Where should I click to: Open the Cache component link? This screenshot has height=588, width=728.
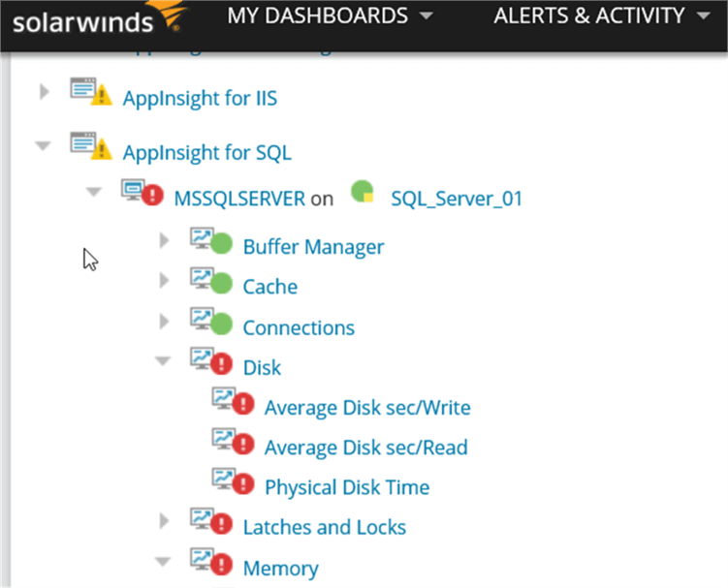pyautogui.click(x=270, y=287)
